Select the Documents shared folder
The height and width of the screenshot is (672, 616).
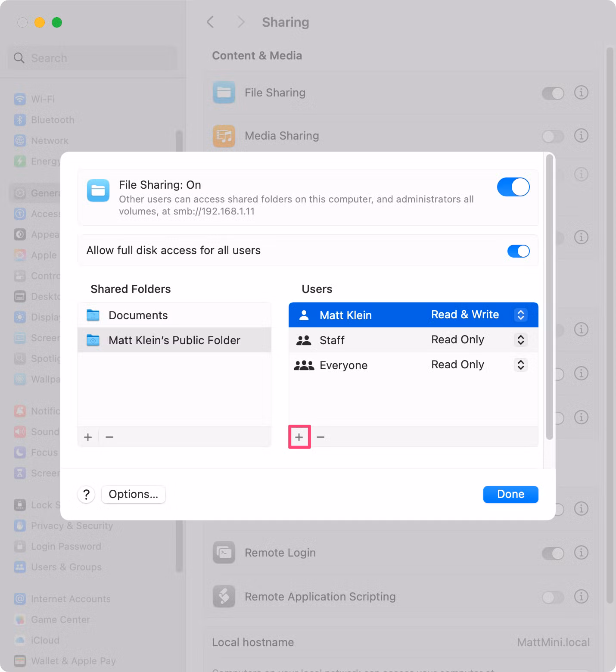pos(174,315)
